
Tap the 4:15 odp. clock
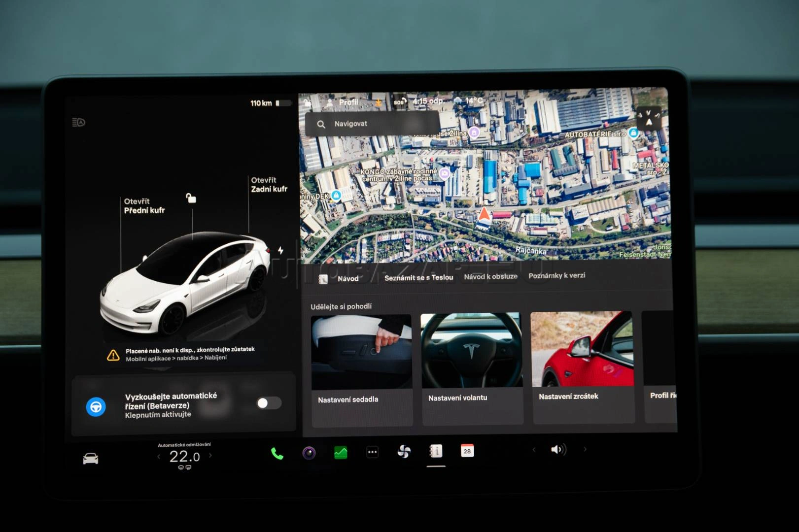click(x=428, y=101)
